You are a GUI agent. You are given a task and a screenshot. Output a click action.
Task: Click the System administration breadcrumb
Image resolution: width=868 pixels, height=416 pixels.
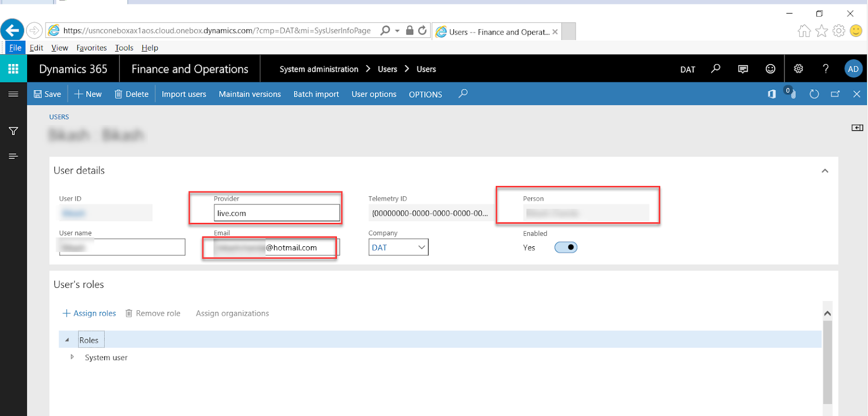tap(319, 69)
